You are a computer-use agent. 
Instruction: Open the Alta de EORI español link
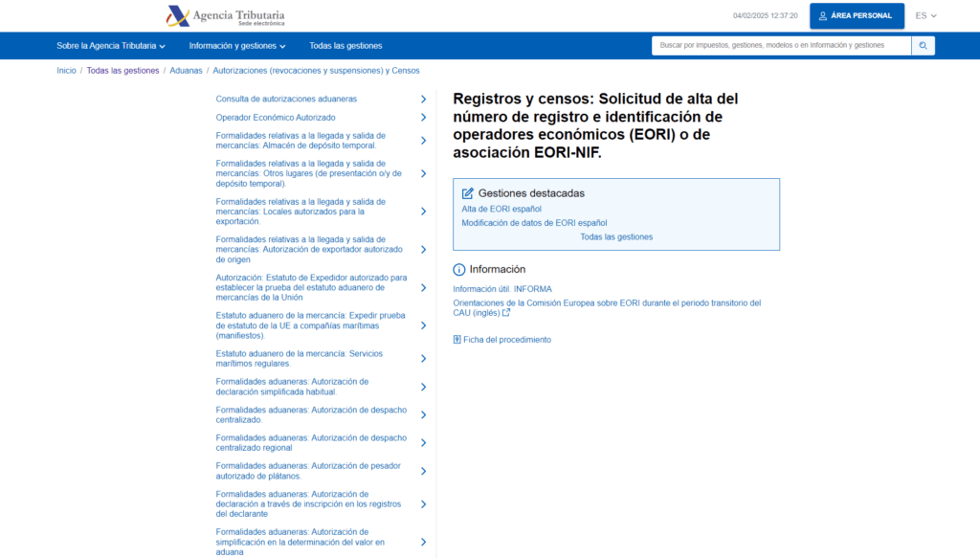(501, 209)
